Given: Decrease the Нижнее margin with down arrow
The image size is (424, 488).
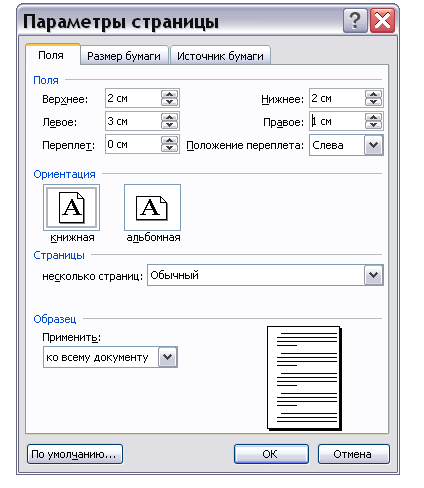Looking at the screenshot, I should tap(374, 102).
